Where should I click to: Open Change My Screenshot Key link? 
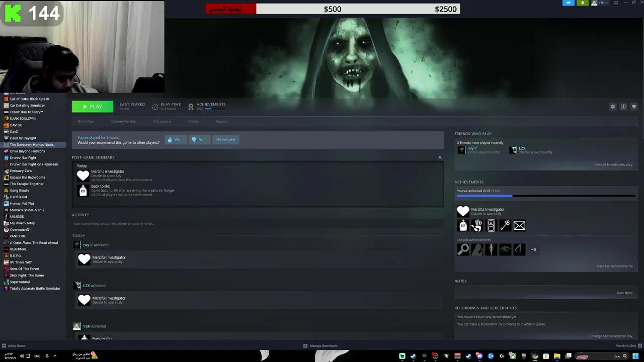611,336
